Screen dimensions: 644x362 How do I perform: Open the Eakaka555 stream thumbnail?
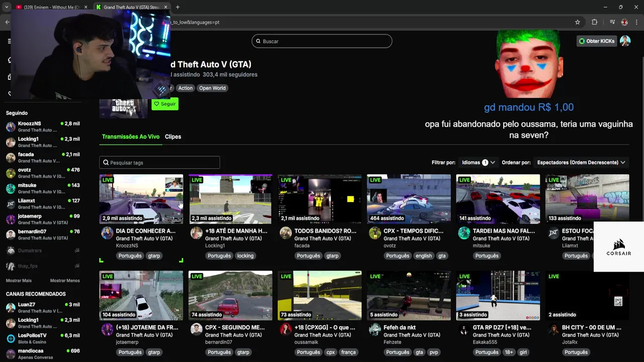pos(498,296)
